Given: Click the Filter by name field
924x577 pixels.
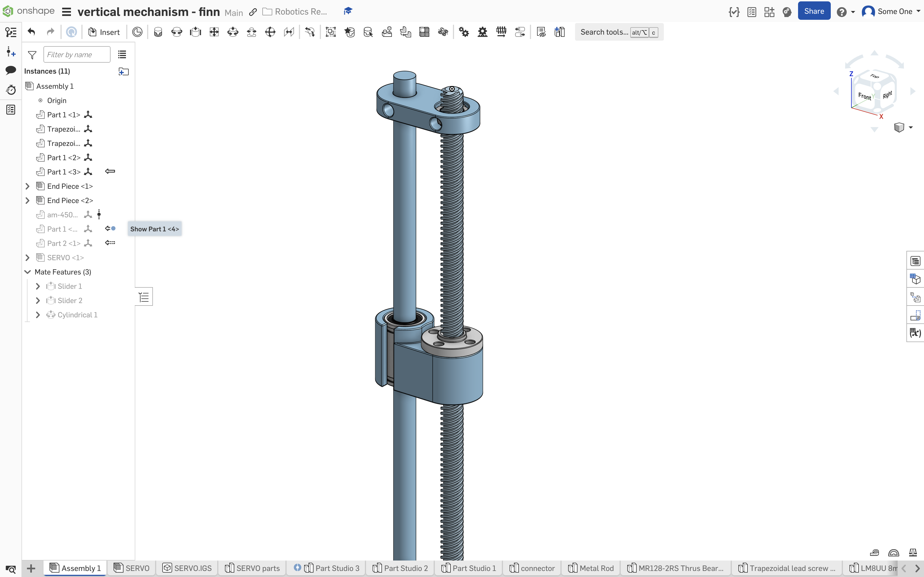Looking at the screenshot, I should pos(77,55).
